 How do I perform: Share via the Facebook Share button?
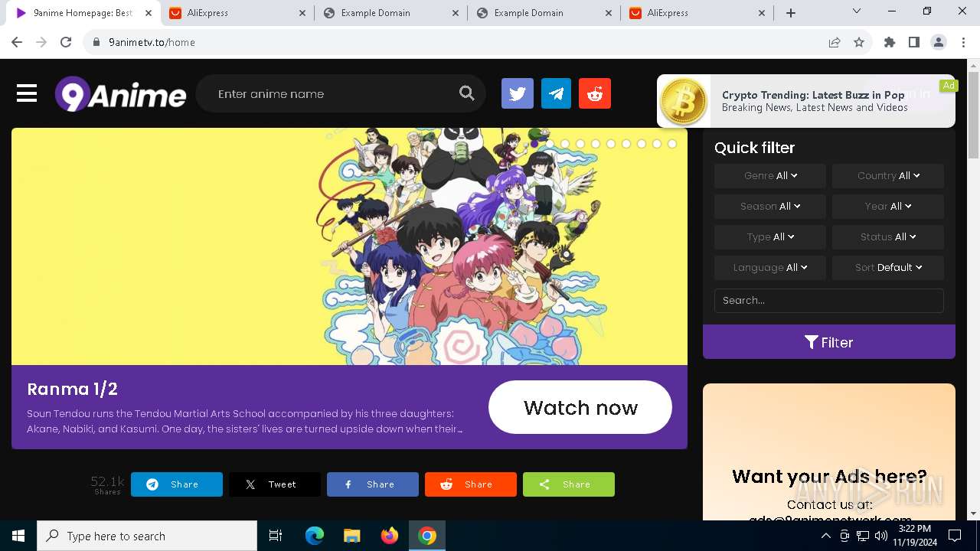[373, 484]
